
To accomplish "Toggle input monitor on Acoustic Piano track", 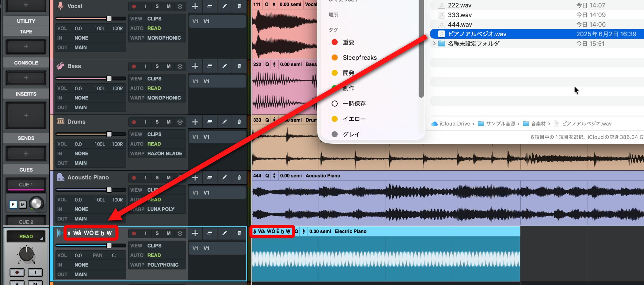I will (x=146, y=178).
